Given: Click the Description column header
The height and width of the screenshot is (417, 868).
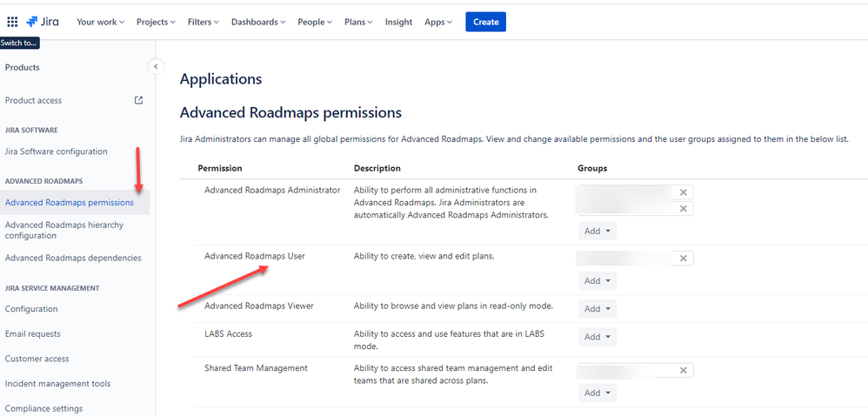Looking at the screenshot, I should (x=377, y=168).
